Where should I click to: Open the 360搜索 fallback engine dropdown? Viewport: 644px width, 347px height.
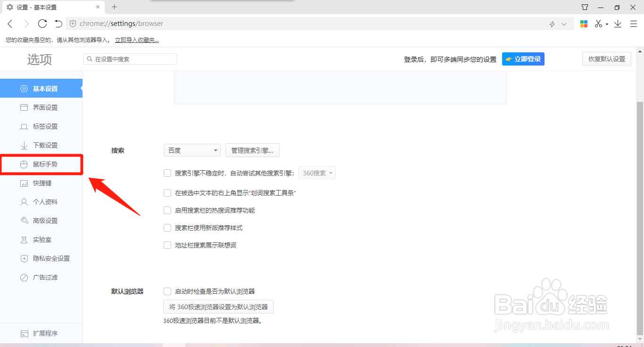point(317,173)
